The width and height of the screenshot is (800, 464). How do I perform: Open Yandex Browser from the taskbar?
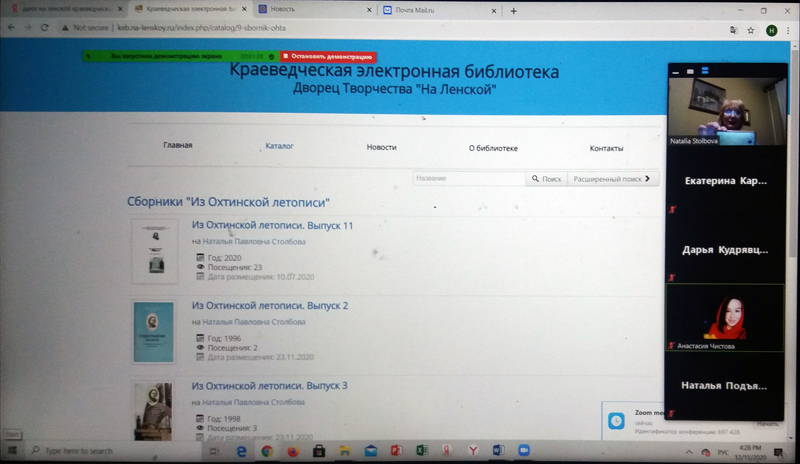(x=473, y=451)
